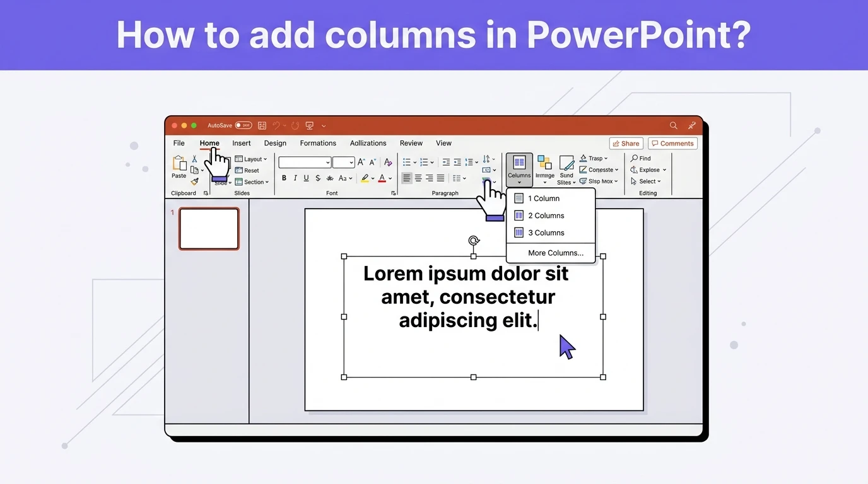Select the Bold formatting icon
This screenshot has width=868, height=484.
click(x=284, y=178)
